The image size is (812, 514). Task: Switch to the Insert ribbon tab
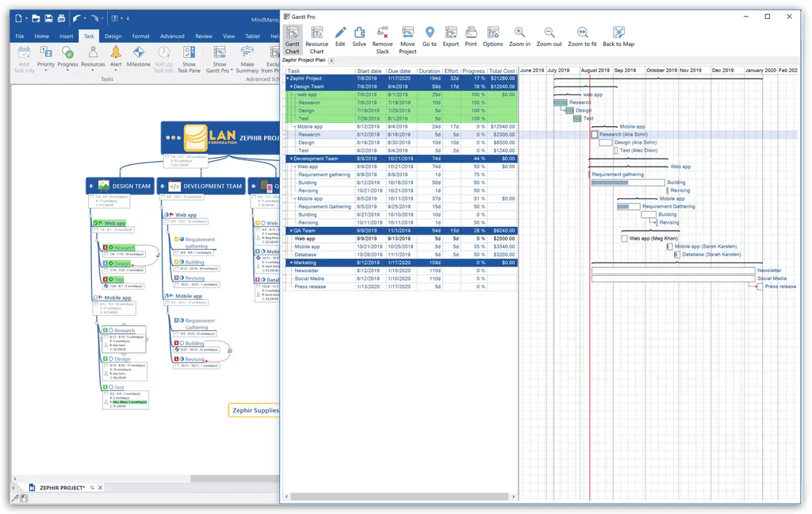(x=67, y=36)
